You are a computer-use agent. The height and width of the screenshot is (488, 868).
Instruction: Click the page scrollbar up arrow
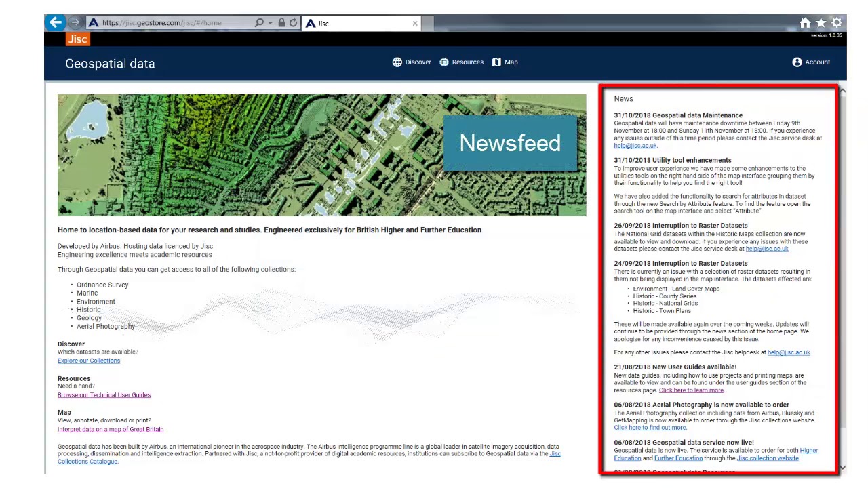pyautogui.click(x=843, y=90)
